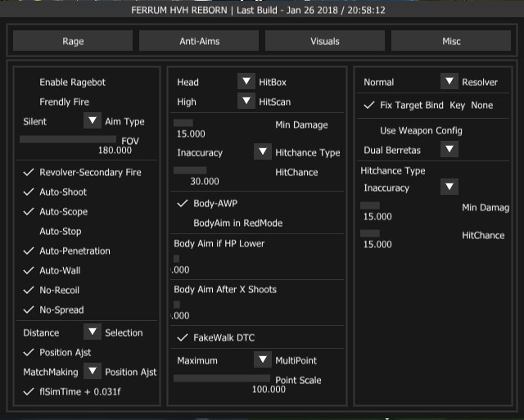Viewport: 524px width, 420px height.
Task: Open the Dual Berretas weapon dropdown
Action: pos(449,149)
